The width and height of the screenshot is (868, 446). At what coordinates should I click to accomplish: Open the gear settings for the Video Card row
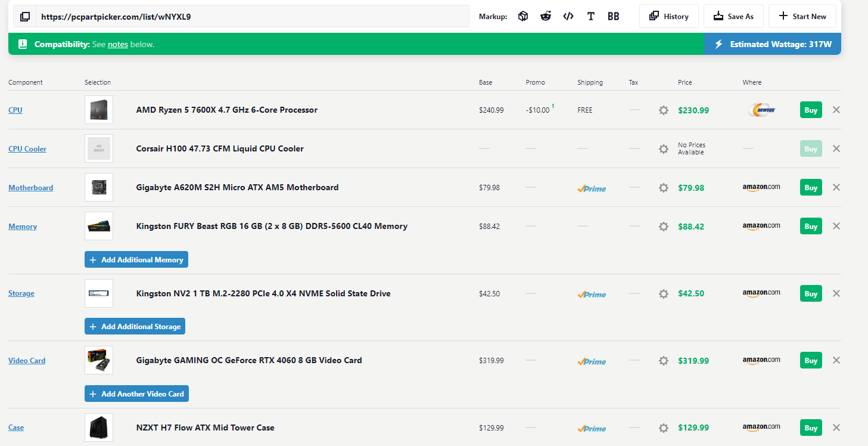point(664,361)
